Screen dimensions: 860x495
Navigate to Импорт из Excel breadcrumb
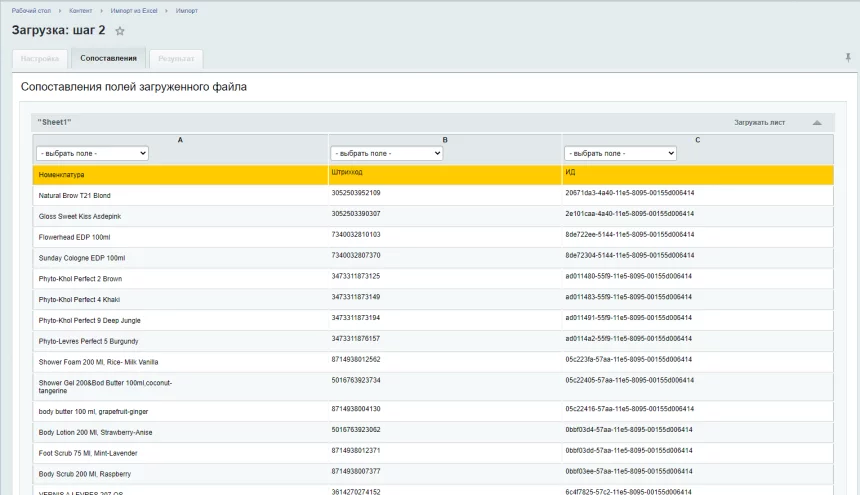[132, 10]
